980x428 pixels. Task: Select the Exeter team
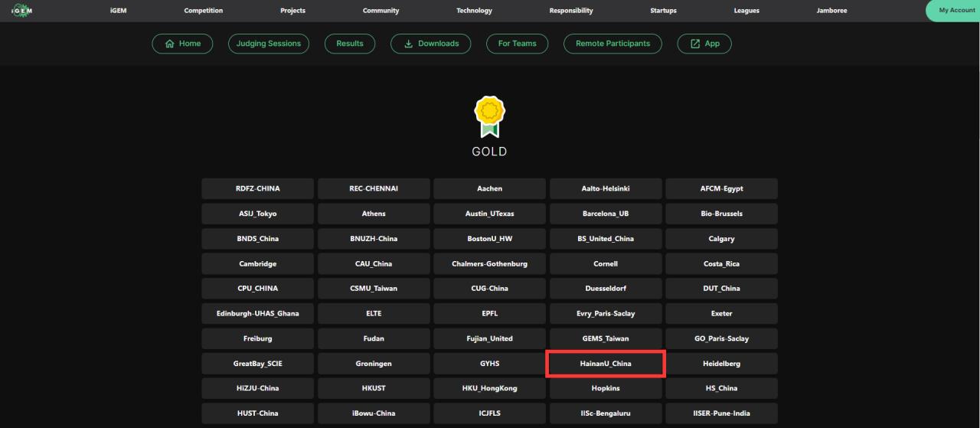[721, 313]
